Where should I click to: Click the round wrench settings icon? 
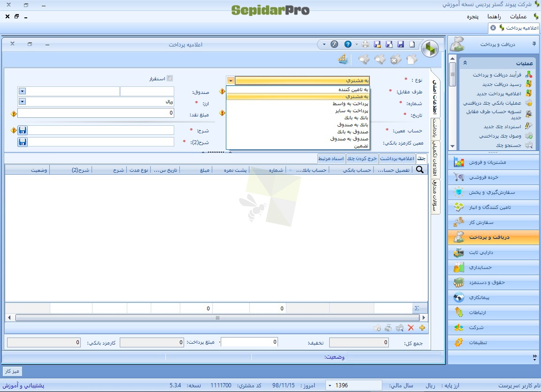(334, 44)
